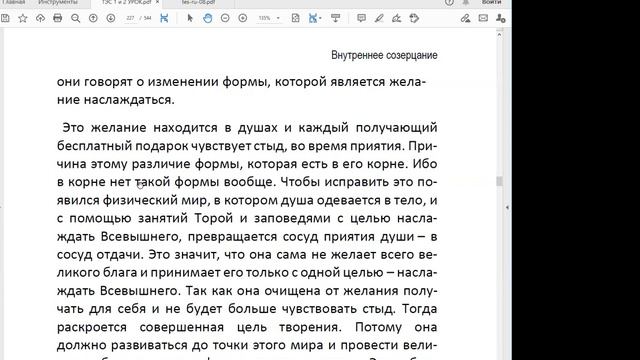This screenshot has height=360, width=640.
Task: Save the PDF file with the toolbar icon
Action: tap(5, 18)
